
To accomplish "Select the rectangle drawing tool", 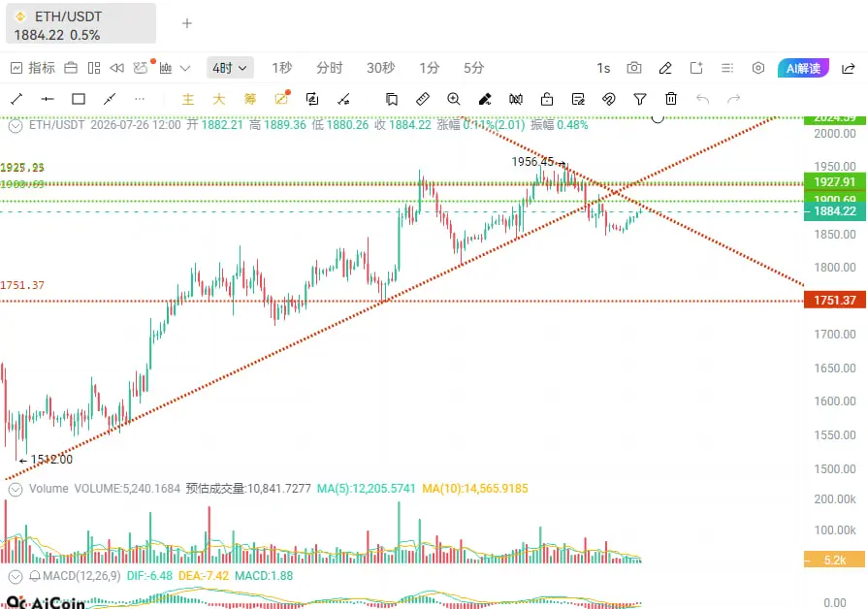I will tap(79, 99).
